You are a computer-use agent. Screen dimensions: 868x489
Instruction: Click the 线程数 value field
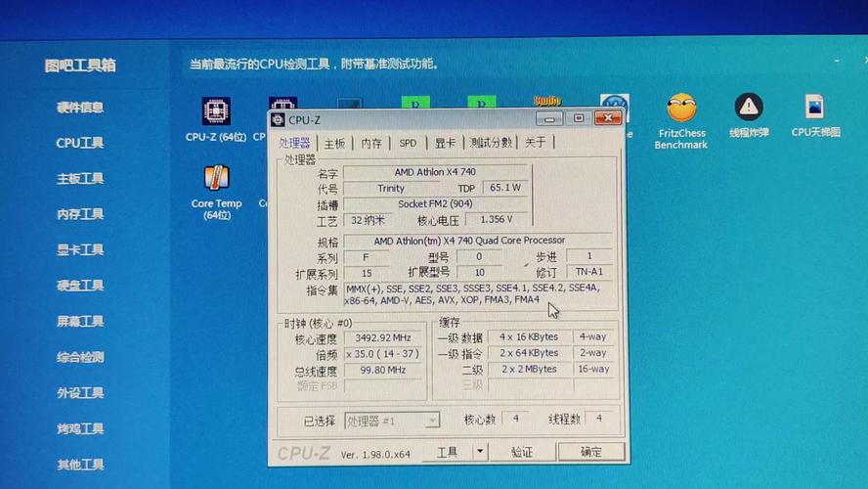[598, 419]
